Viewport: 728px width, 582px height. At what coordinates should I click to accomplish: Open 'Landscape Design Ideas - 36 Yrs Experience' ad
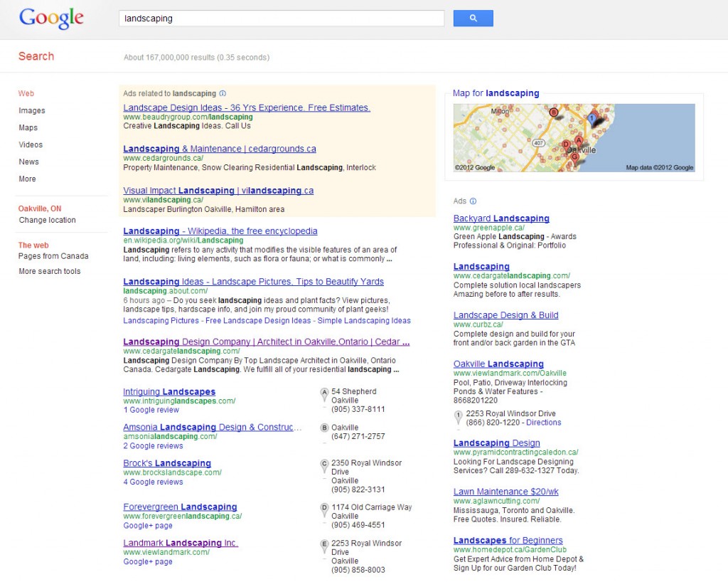(247, 107)
